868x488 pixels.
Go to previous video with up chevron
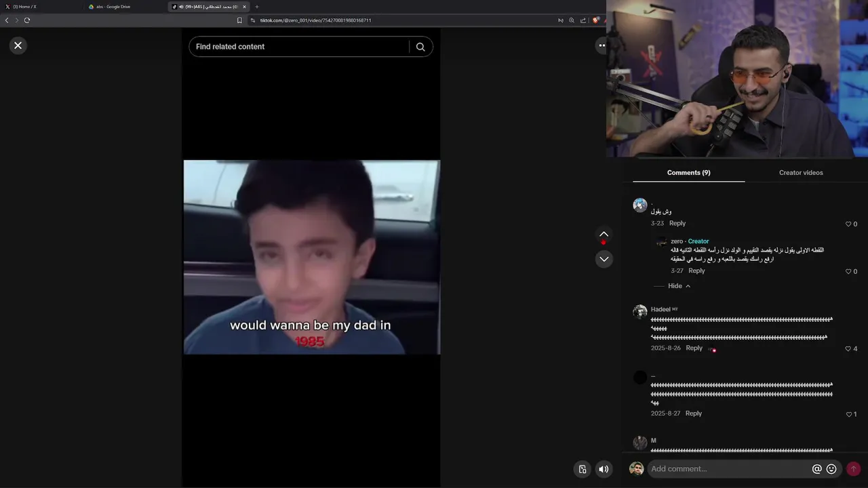[x=604, y=235]
